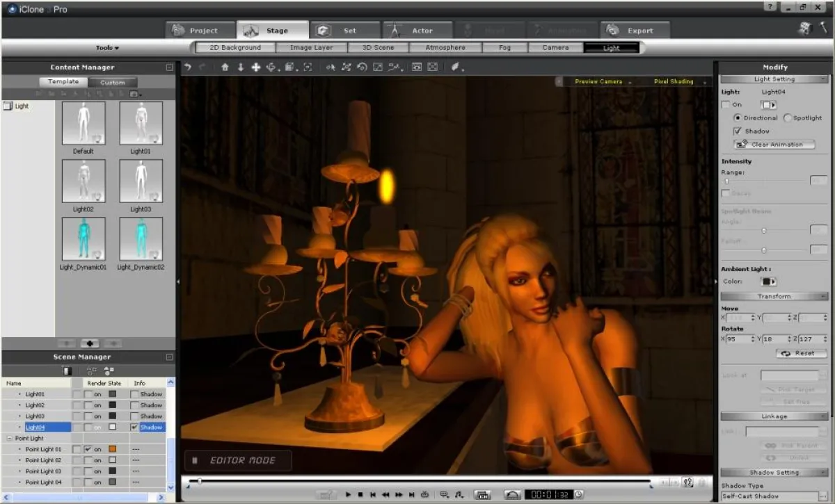The width and height of the screenshot is (835, 504).
Task: Click the Ambient Light color swatch
Action: coord(769,282)
